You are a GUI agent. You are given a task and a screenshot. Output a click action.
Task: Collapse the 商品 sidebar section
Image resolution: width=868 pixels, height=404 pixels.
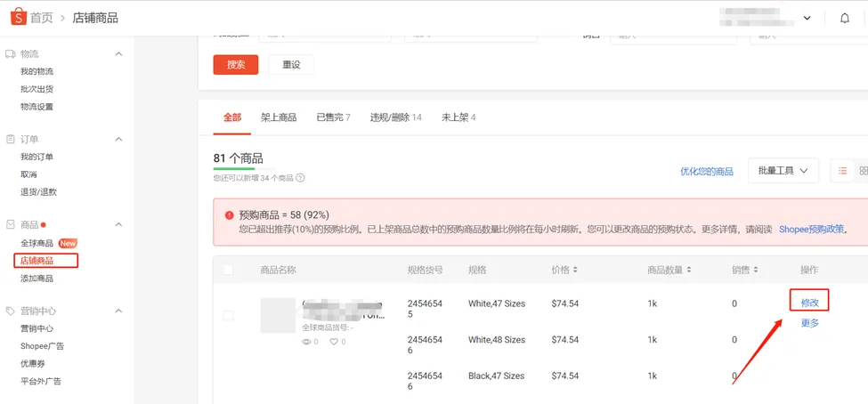point(118,224)
